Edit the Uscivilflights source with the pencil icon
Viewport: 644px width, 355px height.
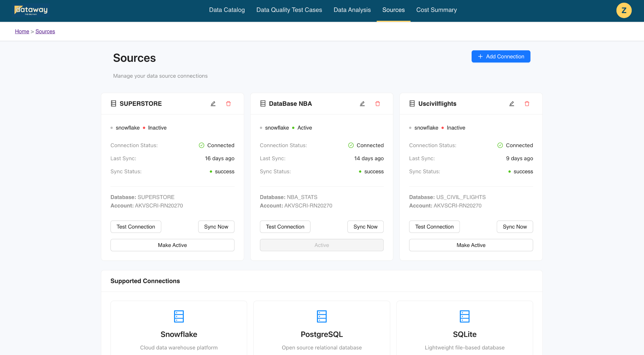(x=512, y=103)
